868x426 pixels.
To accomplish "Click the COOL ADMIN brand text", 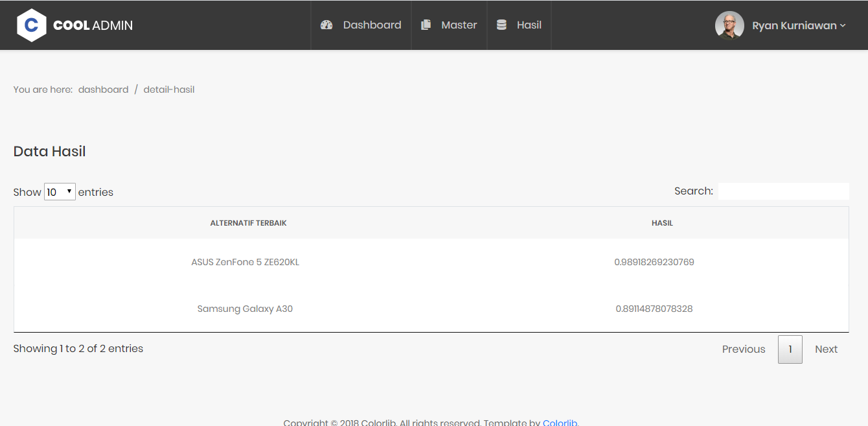I will [x=93, y=25].
